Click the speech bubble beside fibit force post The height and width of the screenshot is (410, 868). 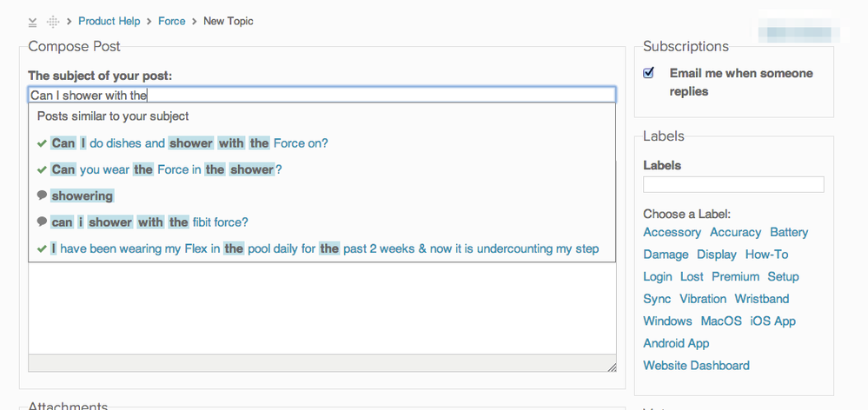[42, 222]
